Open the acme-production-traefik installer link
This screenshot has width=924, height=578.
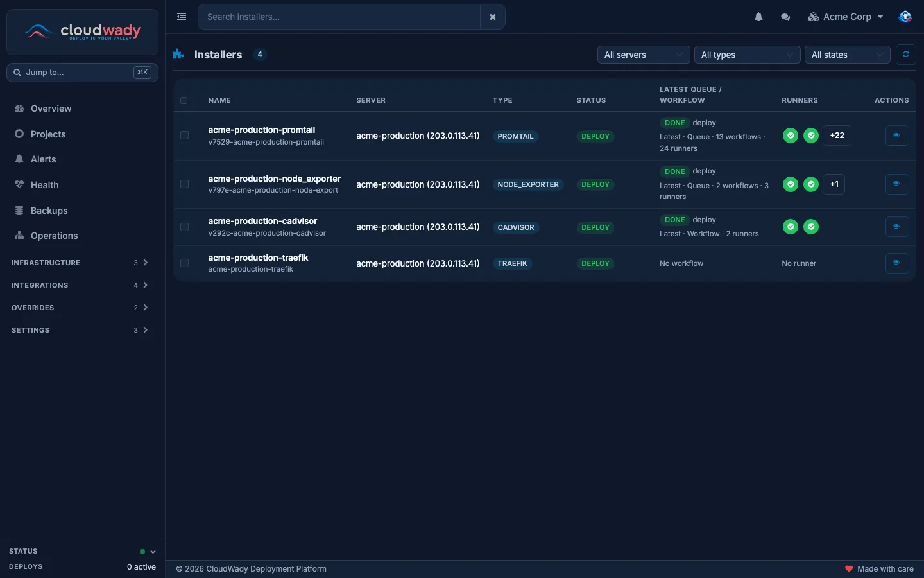tap(258, 258)
